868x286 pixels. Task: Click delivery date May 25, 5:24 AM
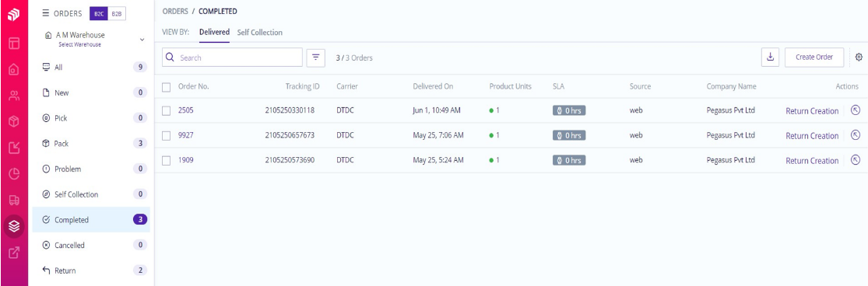438,160
